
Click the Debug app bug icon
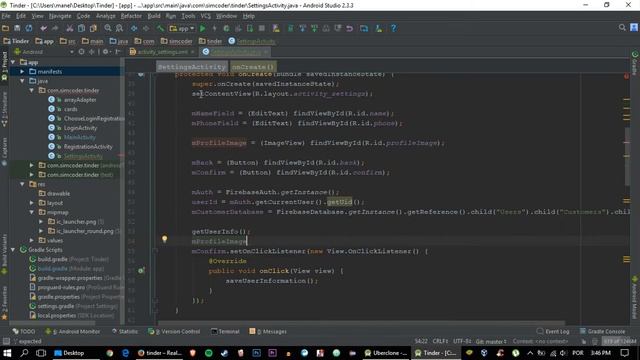(226, 29)
